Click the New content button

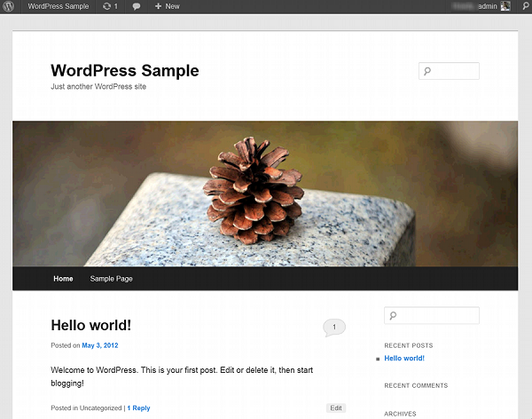coord(168,6)
